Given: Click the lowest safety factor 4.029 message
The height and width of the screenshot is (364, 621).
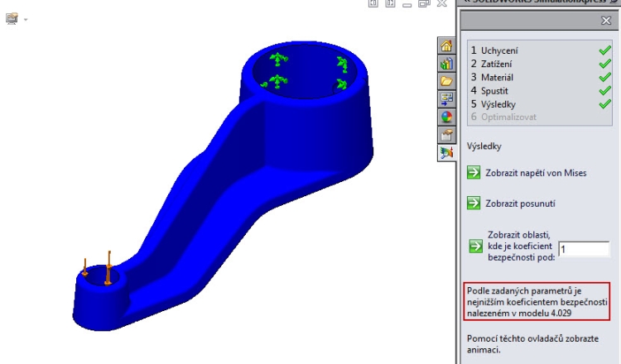Looking at the screenshot, I should [x=537, y=301].
